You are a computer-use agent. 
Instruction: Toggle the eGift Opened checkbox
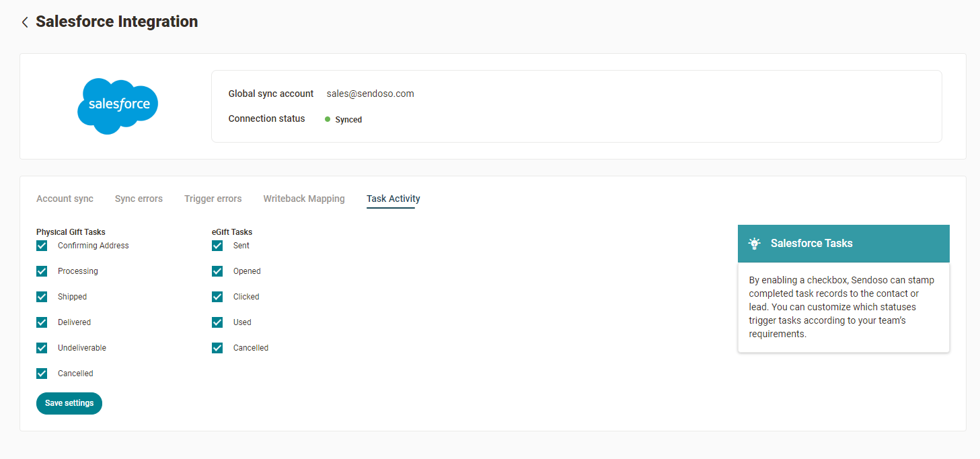pos(217,271)
